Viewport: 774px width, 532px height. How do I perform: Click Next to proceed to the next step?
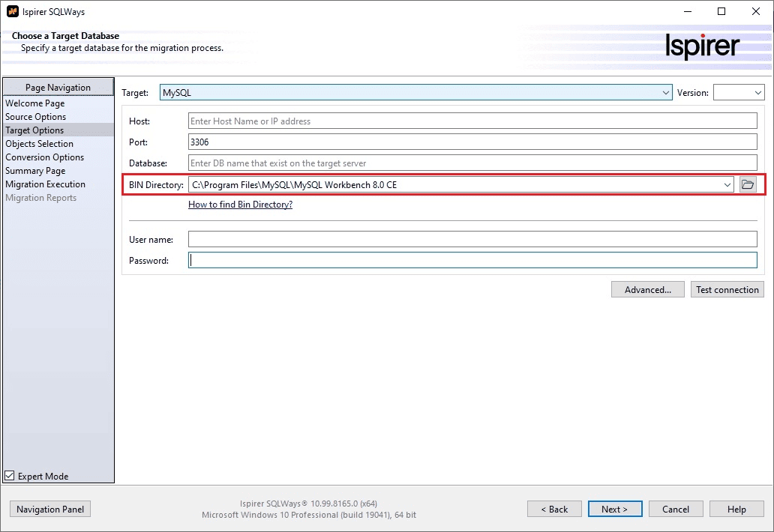(x=615, y=509)
